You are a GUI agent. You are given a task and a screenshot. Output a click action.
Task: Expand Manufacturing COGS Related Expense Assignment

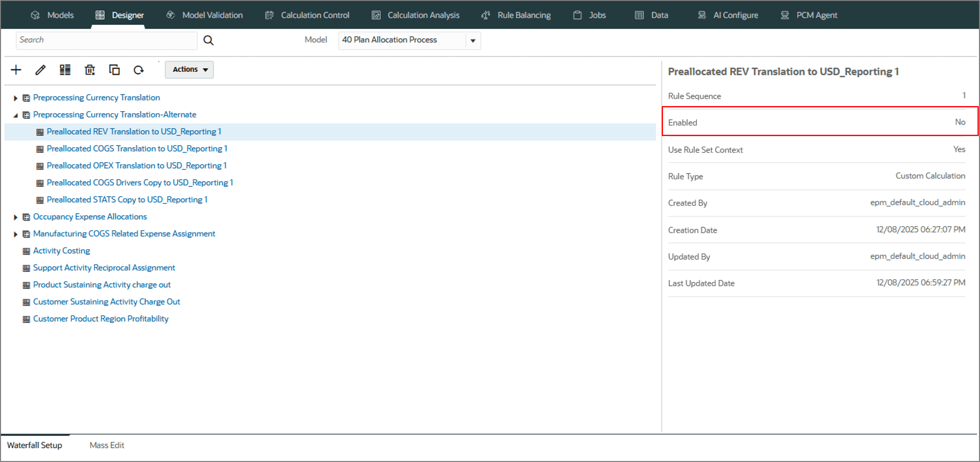pyautogui.click(x=15, y=234)
